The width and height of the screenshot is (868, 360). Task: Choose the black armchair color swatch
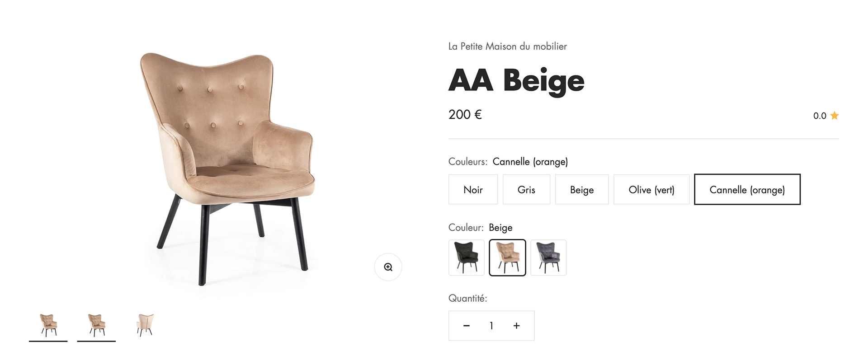467,257
